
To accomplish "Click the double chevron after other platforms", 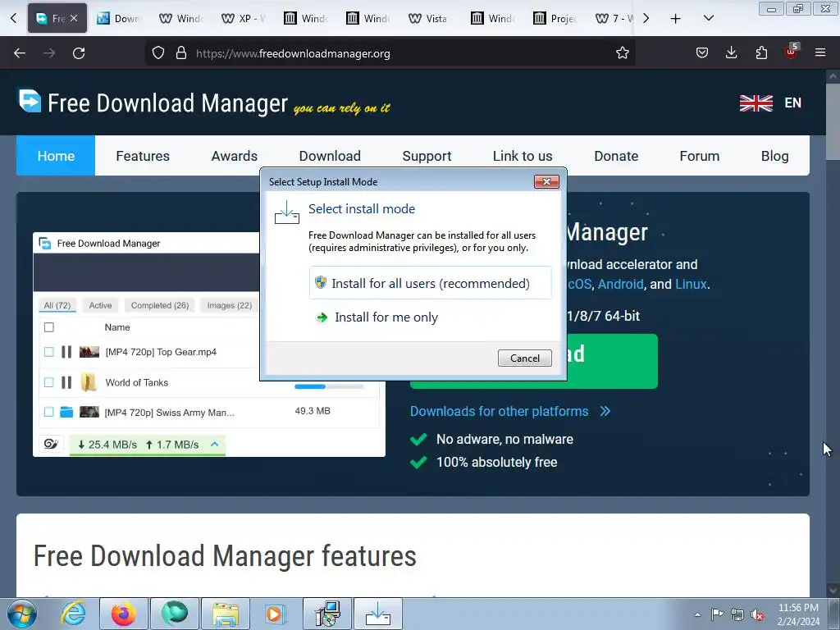I will coord(605,411).
